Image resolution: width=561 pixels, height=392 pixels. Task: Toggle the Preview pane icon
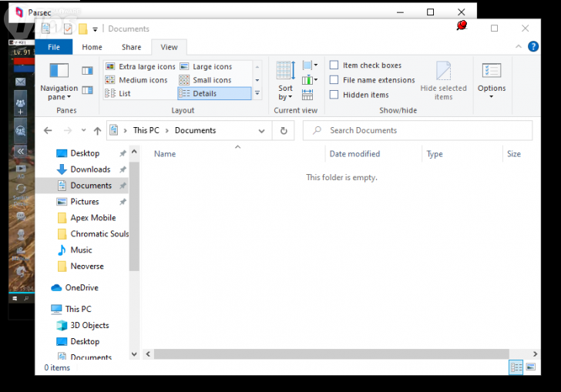click(87, 70)
